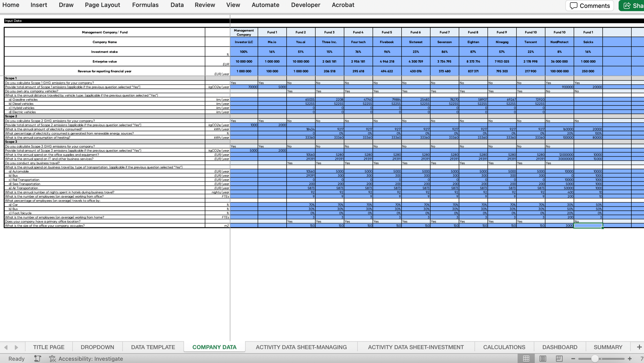This screenshot has width=644, height=363.
Task: Select the You.ai company name cell
Action: click(301, 42)
